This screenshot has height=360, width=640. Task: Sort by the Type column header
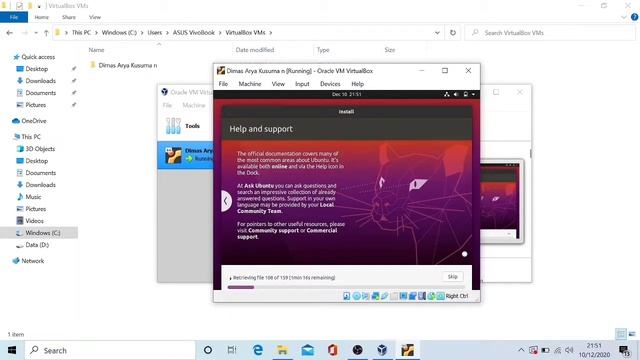323,50
